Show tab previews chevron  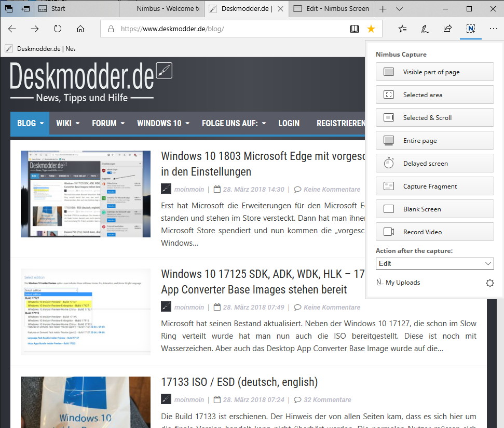tap(399, 9)
